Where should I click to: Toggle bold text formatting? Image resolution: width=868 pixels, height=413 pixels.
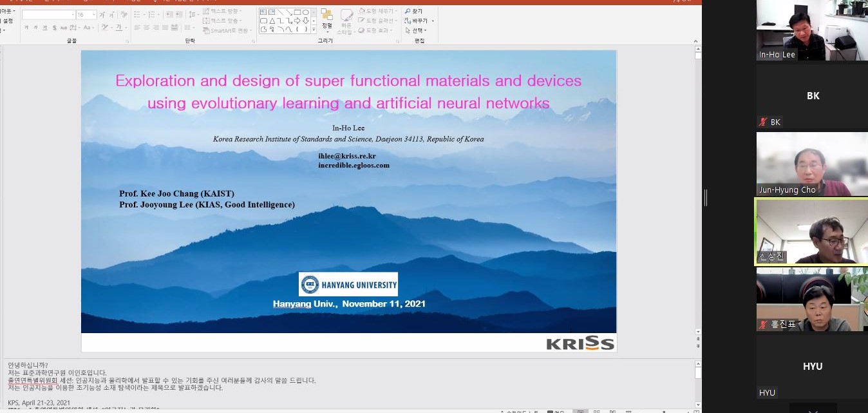click(26, 28)
